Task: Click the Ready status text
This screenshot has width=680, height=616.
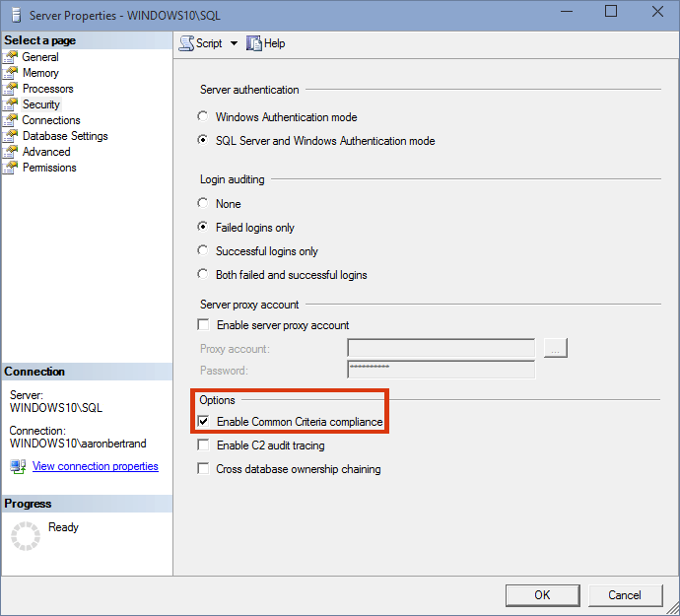Action: coord(63,527)
